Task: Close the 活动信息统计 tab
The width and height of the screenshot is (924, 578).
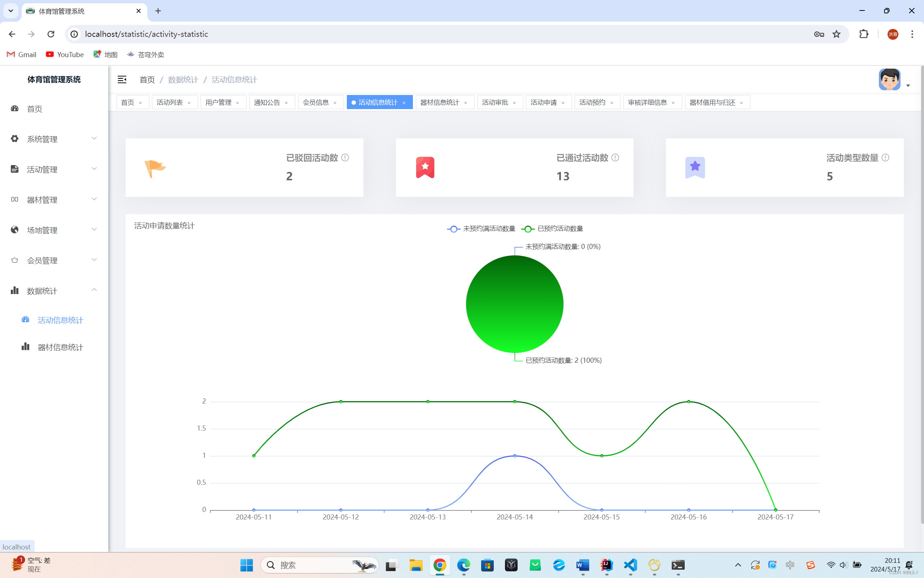Action: [x=404, y=103]
